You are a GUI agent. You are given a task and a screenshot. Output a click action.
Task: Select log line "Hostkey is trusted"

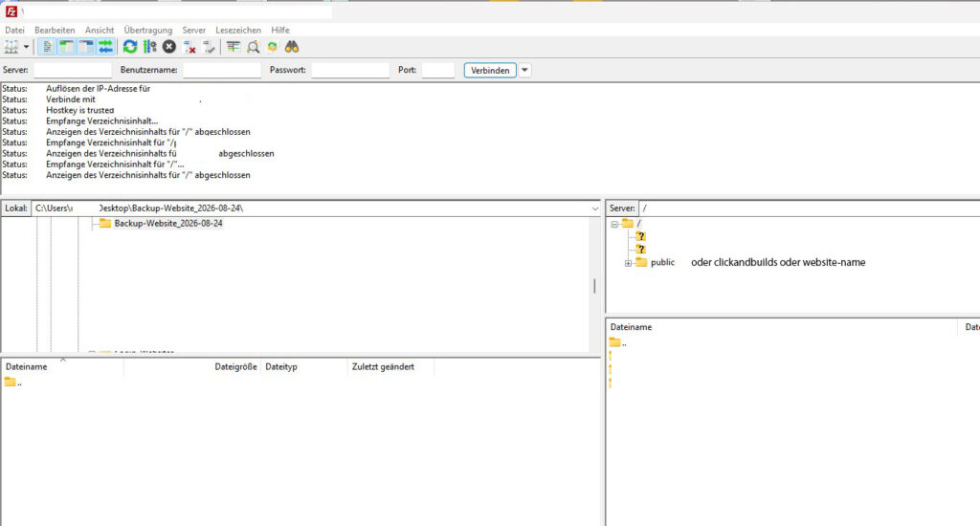point(80,110)
